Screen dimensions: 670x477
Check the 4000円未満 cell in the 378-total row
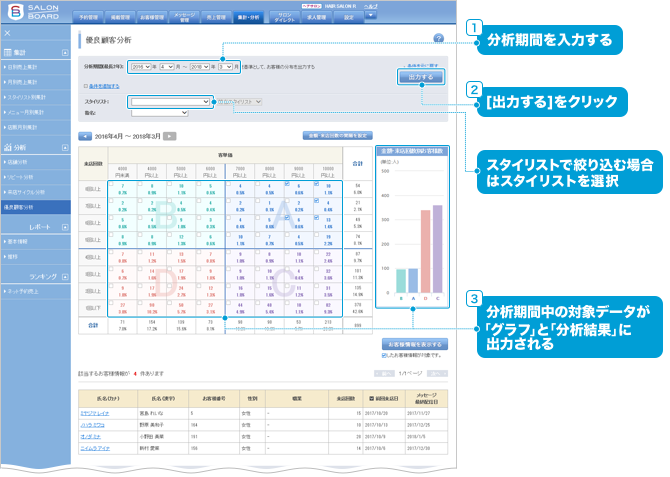[x=111, y=303]
